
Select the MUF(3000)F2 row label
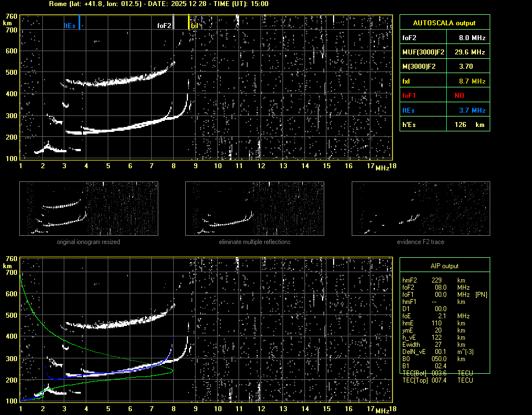(422, 52)
